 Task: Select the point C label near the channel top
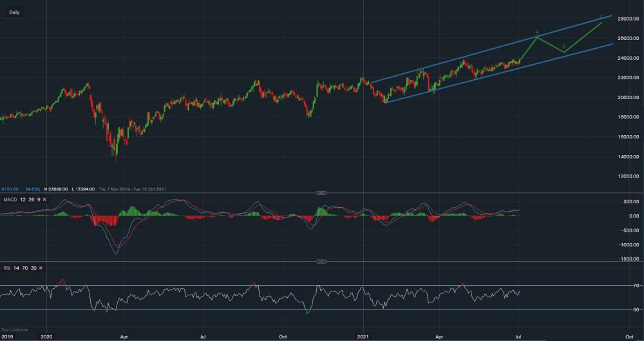tap(601, 17)
